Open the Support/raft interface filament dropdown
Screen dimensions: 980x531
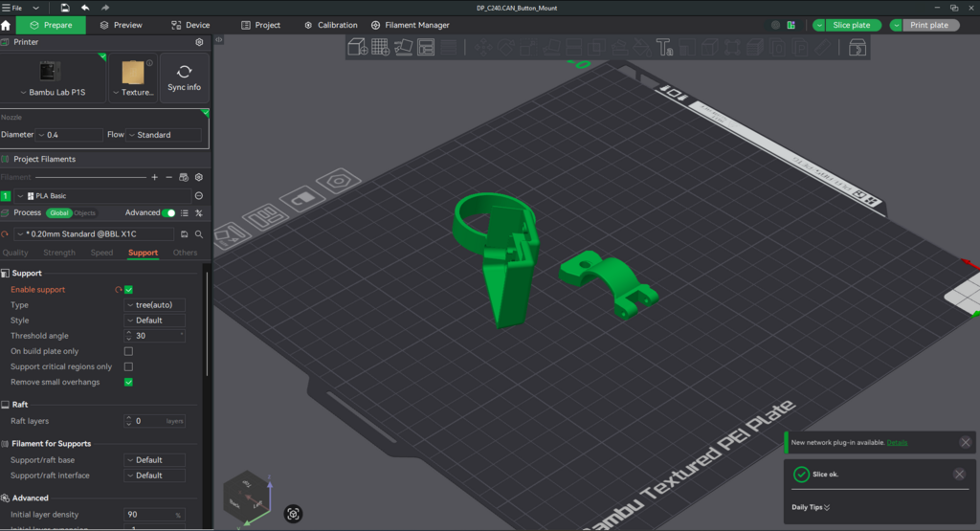click(x=154, y=476)
